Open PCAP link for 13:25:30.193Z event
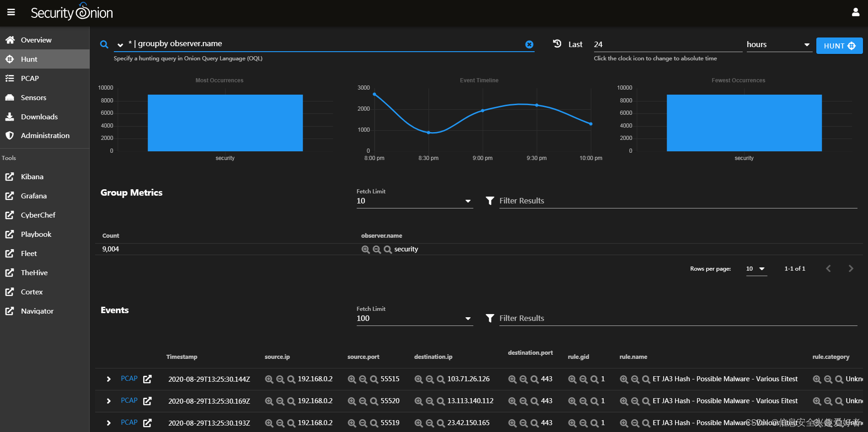 click(129, 422)
